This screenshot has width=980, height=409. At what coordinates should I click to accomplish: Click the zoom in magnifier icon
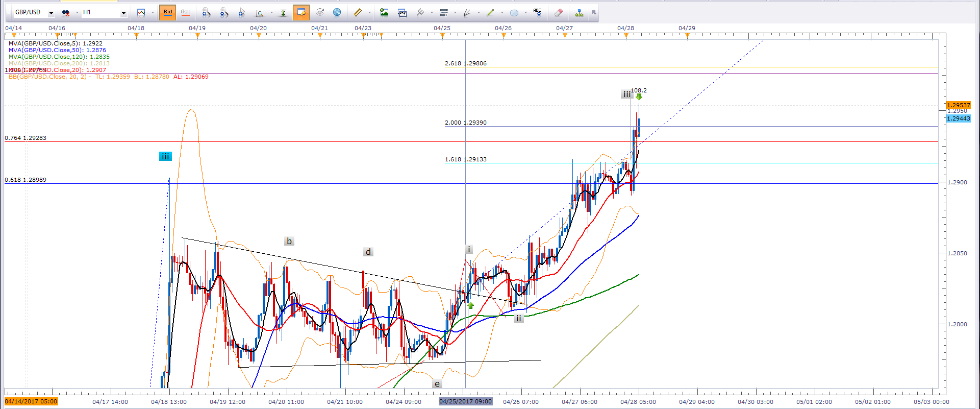click(206, 12)
